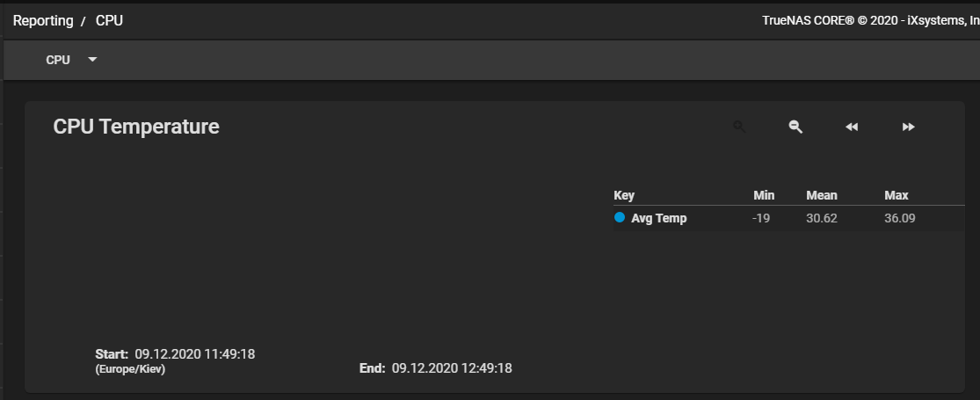This screenshot has height=400, width=980.
Task: Click the Key column header
Action: click(x=624, y=196)
